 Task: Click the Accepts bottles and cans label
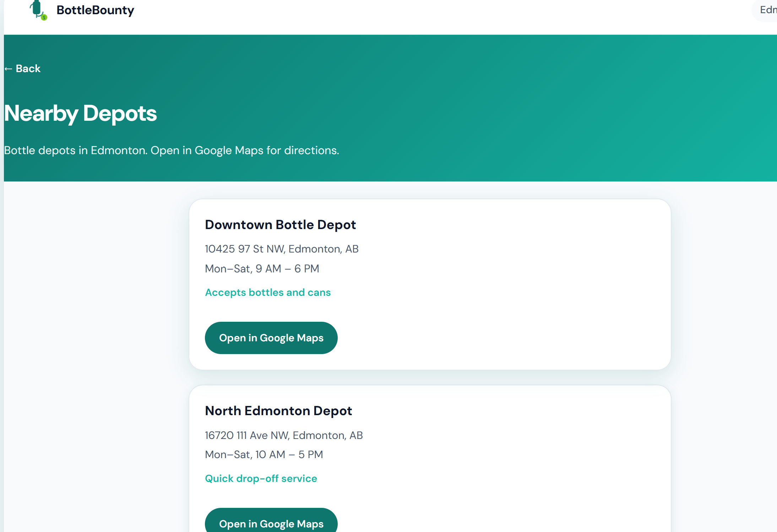[x=268, y=292]
